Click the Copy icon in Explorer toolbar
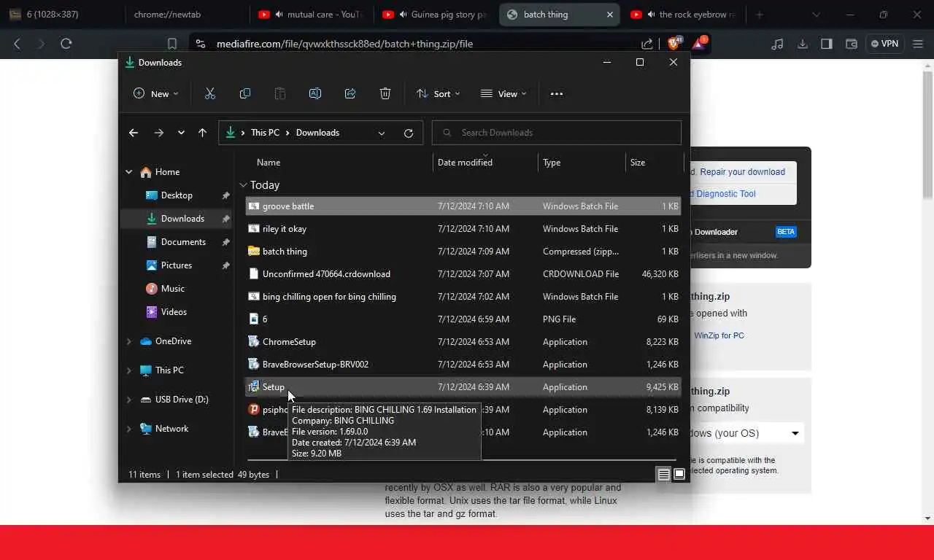The width and height of the screenshot is (934, 560). tap(245, 93)
